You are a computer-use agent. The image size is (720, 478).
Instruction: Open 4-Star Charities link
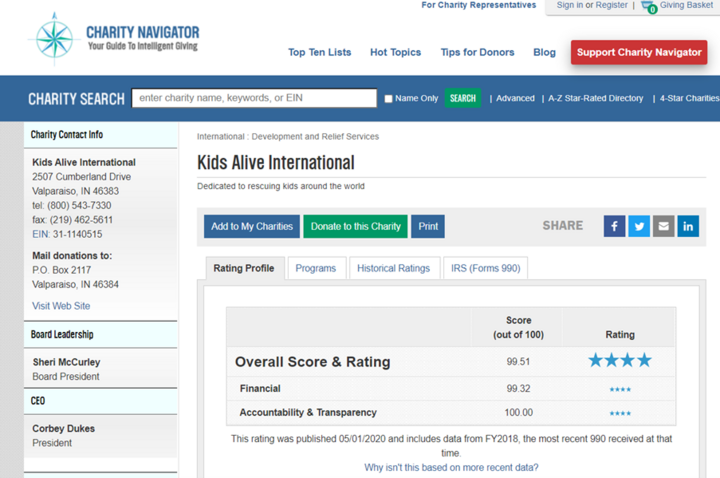[x=689, y=98]
